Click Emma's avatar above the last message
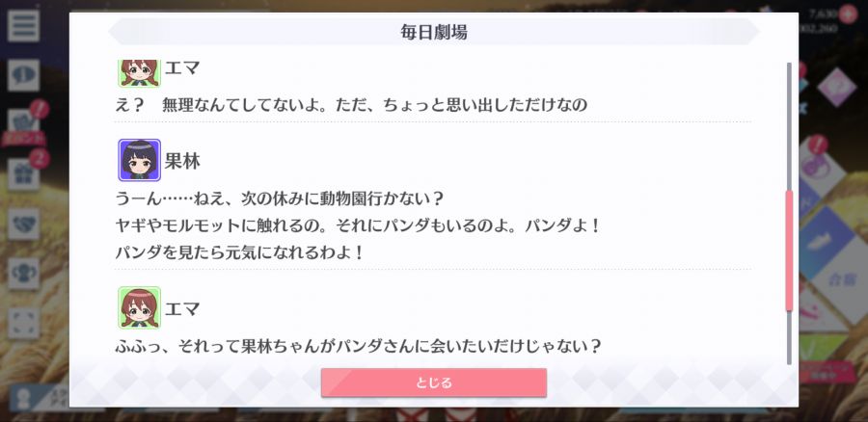This screenshot has width=868, height=422. pyautogui.click(x=140, y=307)
